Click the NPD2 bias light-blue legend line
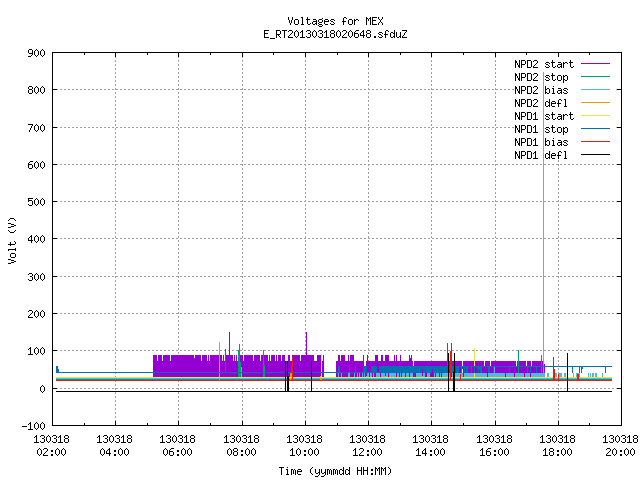The width and height of the screenshot is (640, 480). click(x=595, y=90)
